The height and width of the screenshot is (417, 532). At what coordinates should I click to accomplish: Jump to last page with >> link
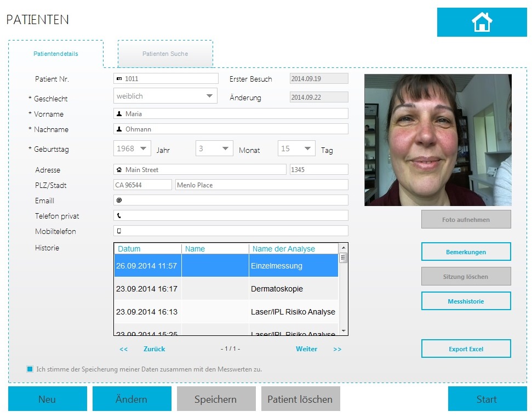pyautogui.click(x=337, y=349)
